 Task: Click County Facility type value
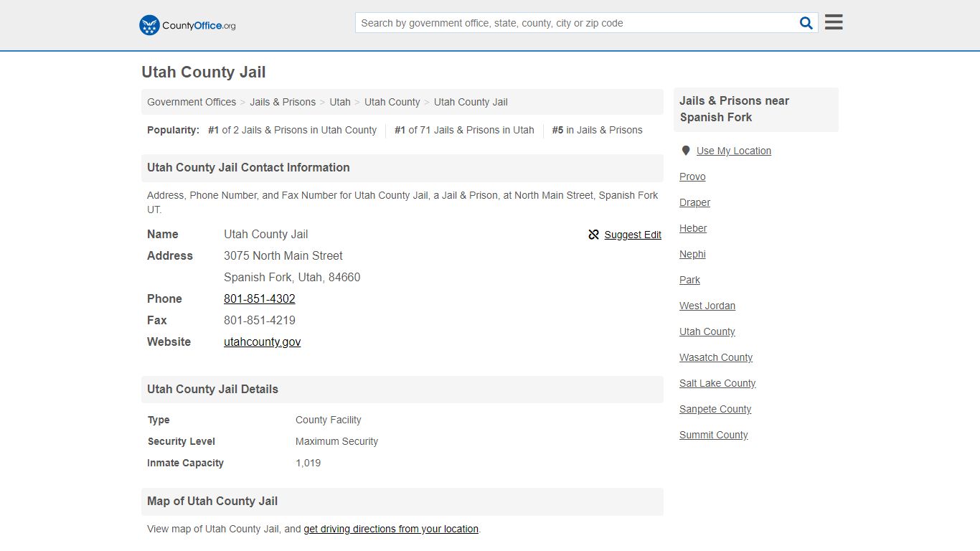[x=329, y=420]
